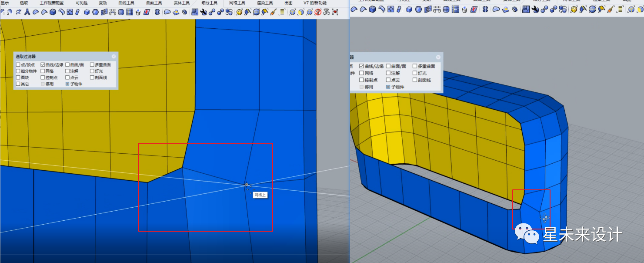Image resolution: width=644 pixels, height=263 pixels.
Task: Click the figure-eight torus icon in left toolbar
Action: click(157, 12)
